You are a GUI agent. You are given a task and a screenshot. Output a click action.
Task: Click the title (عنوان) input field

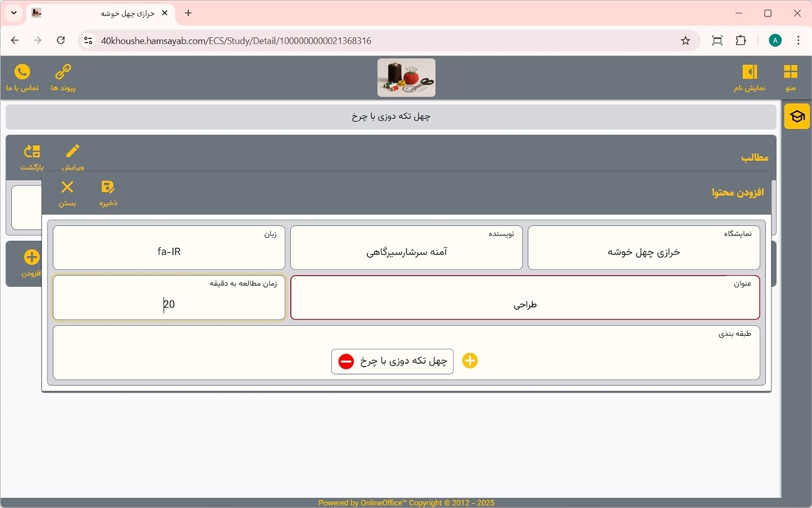[x=525, y=304]
